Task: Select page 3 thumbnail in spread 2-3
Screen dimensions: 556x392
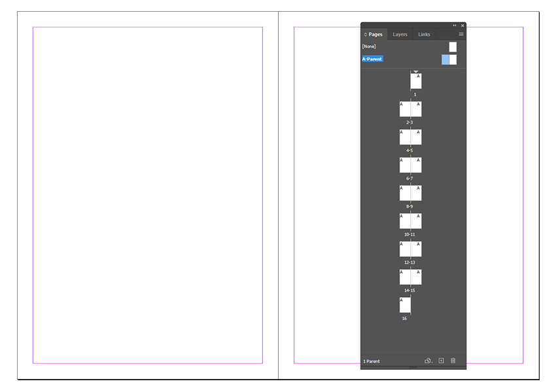Action: coord(416,109)
